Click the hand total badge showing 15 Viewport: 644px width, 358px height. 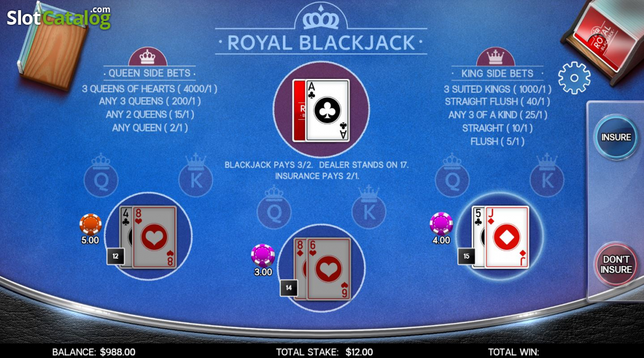[466, 256]
